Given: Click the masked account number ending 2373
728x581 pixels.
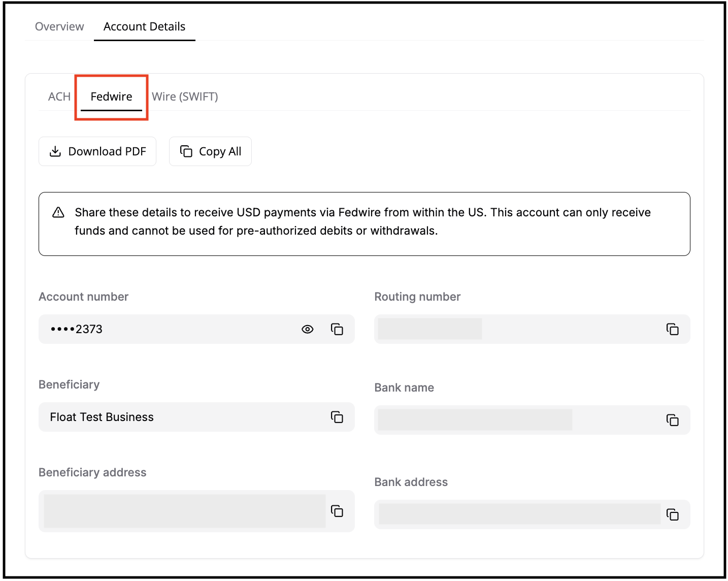Looking at the screenshot, I should [77, 329].
